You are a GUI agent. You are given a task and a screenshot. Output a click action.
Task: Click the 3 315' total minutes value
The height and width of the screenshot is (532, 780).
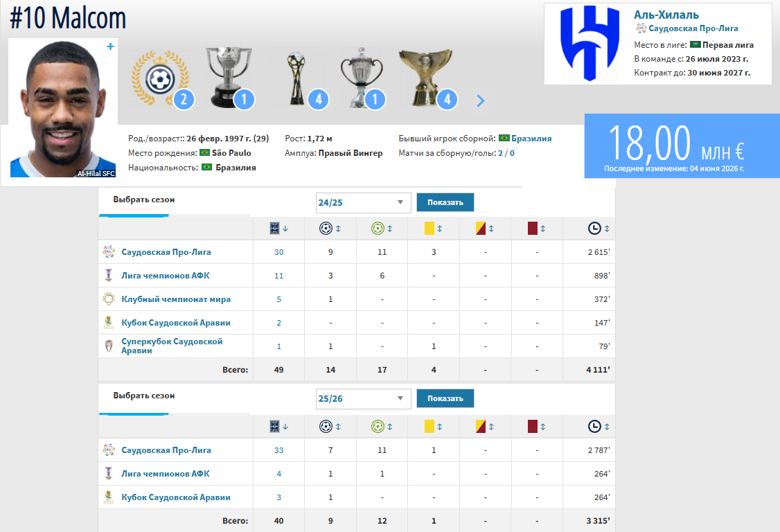(598, 521)
